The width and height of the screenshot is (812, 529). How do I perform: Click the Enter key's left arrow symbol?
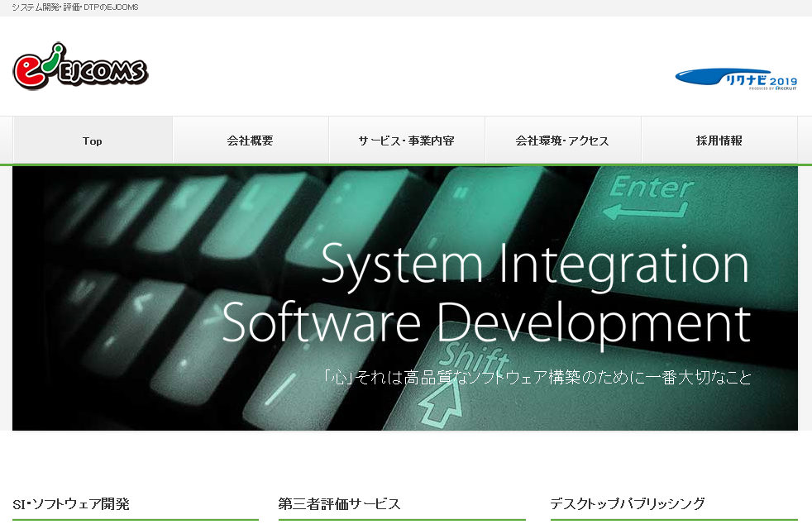pyautogui.click(x=633, y=213)
